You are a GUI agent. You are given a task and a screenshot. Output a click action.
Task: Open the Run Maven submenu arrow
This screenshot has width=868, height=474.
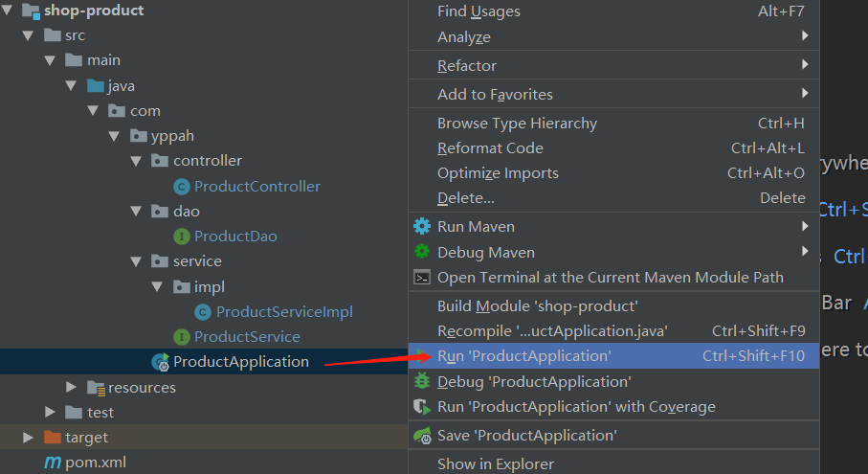coord(805,226)
